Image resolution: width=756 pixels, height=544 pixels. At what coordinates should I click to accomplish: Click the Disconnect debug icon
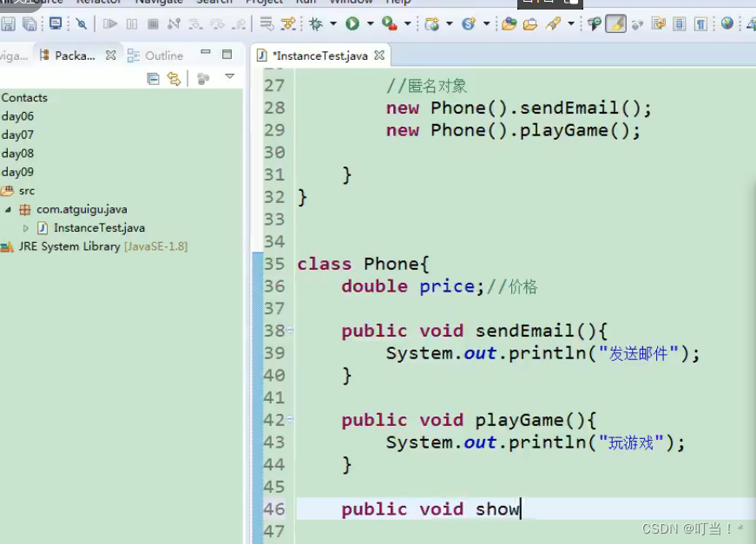(174, 23)
